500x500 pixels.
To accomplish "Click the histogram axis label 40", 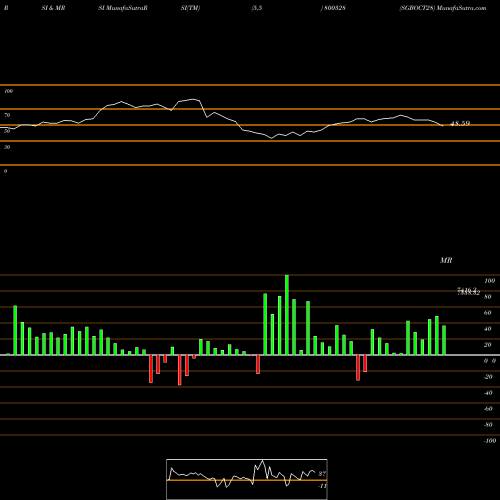I will click(487, 329).
